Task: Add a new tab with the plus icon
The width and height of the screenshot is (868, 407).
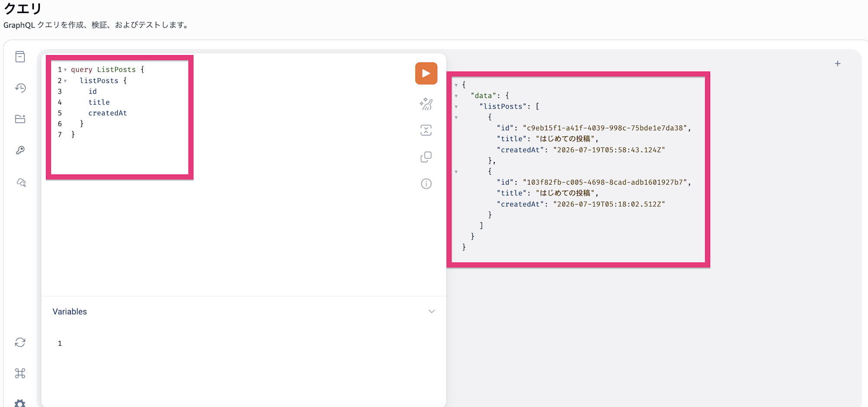Action: tap(838, 63)
